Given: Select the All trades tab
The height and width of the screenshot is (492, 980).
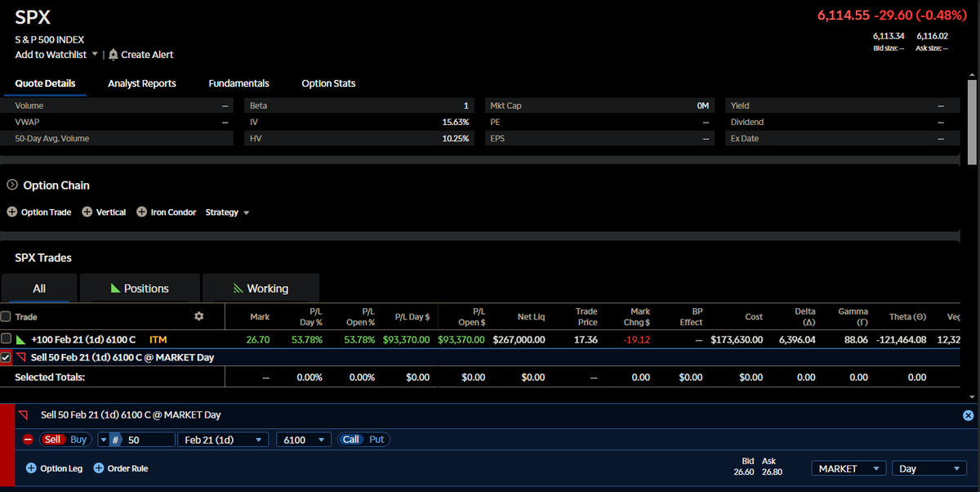Looking at the screenshot, I should click(x=39, y=288).
